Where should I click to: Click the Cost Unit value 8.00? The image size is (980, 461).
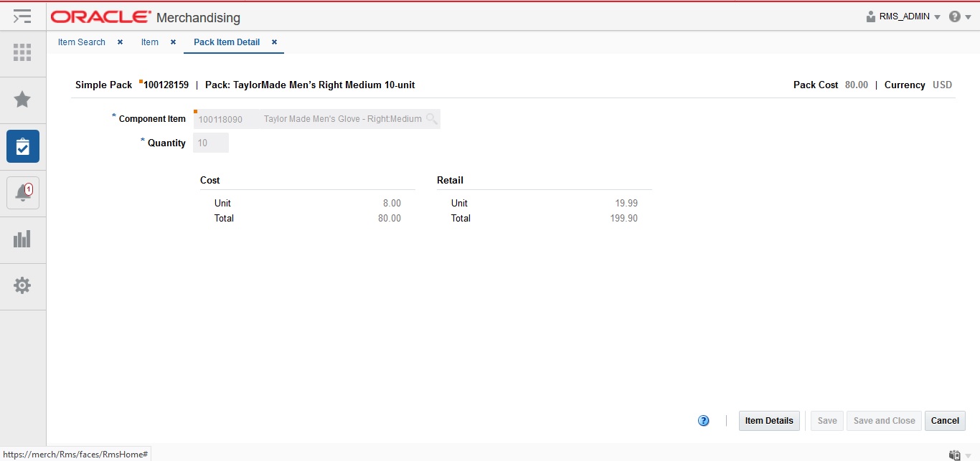[x=392, y=203]
